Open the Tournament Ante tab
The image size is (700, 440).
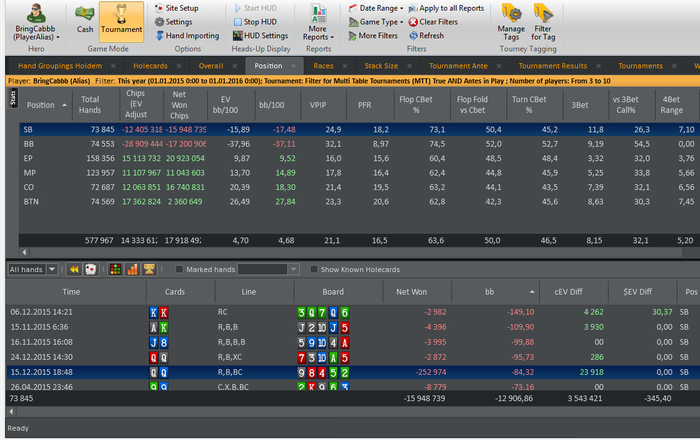(x=458, y=66)
